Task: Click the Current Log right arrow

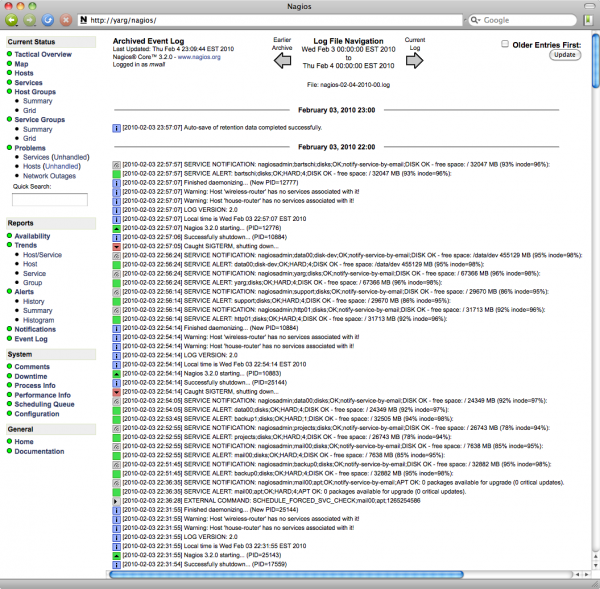Action: [x=415, y=61]
